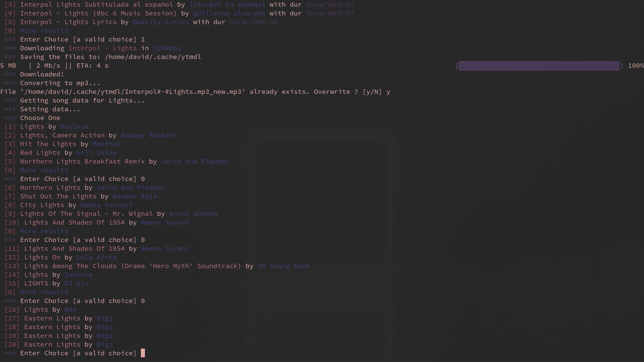Viewport: 644px width, 362px height.
Task: Select [15] LIGHTS by DJ 6ix
Action: click(46, 283)
